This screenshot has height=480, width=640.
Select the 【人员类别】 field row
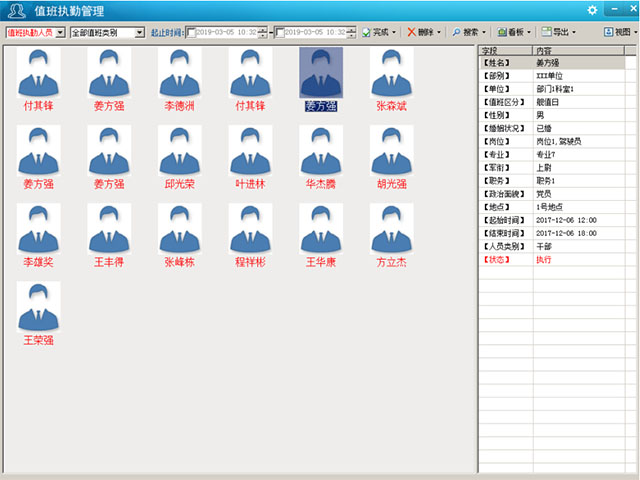click(552, 246)
